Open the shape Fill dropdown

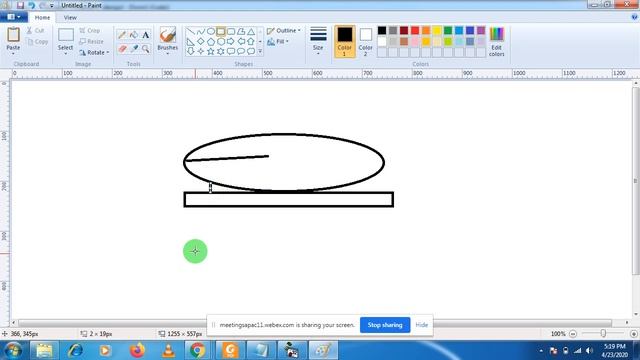tap(278, 42)
